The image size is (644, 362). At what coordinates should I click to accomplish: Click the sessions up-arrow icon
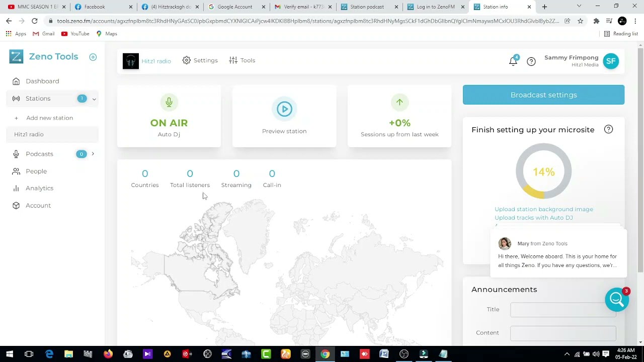[399, 102]
